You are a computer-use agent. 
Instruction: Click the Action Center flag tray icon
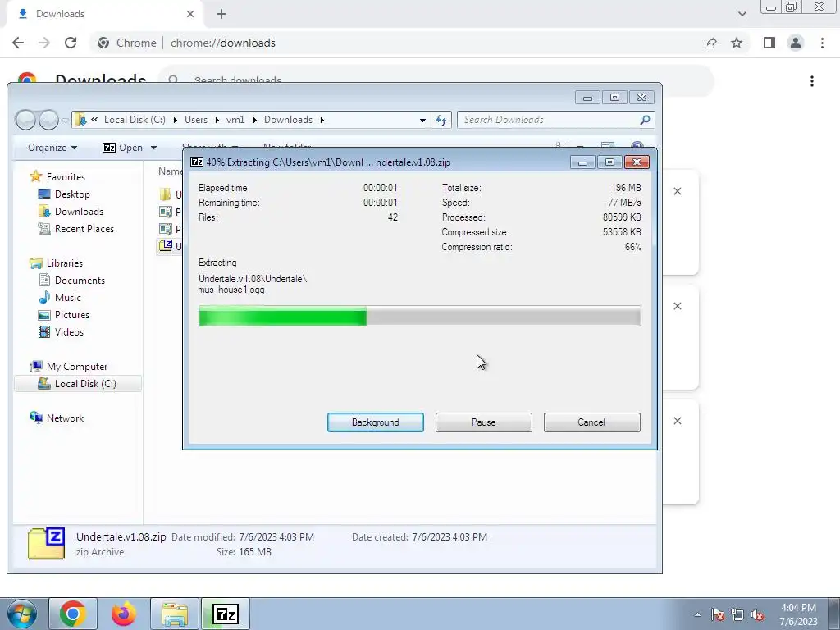717,614
